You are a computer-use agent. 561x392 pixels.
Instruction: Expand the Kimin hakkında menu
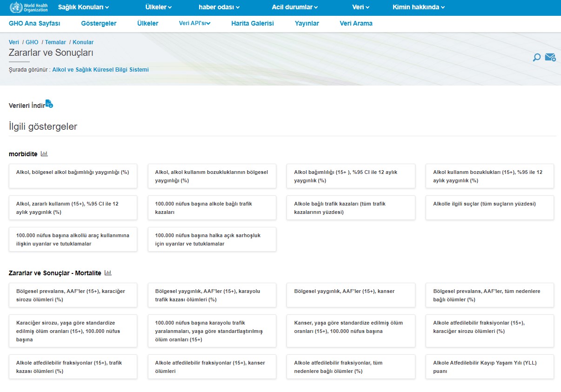419,7
